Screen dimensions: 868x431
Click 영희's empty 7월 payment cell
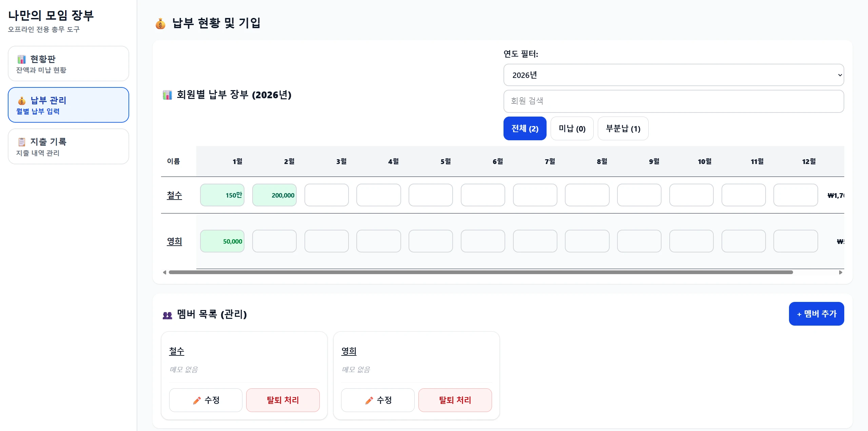(x=535, y=241)
